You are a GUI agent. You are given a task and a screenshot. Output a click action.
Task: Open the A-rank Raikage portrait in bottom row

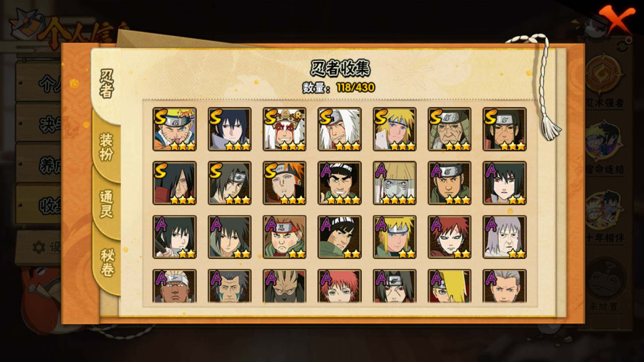click(174, 286)
